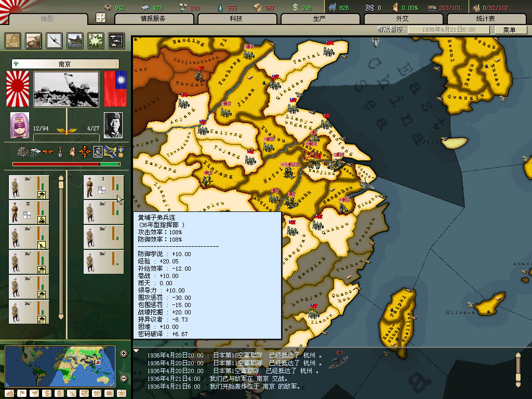This screenshot has width=532, height=399.
Task: Click the shovel dig-in icon
Action: click(60, 152)
